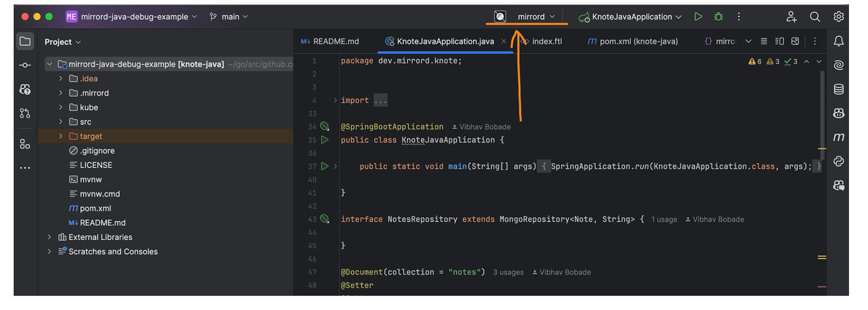Toggle the mirrord enable icon in toolbar

click(x=500, y=17)
